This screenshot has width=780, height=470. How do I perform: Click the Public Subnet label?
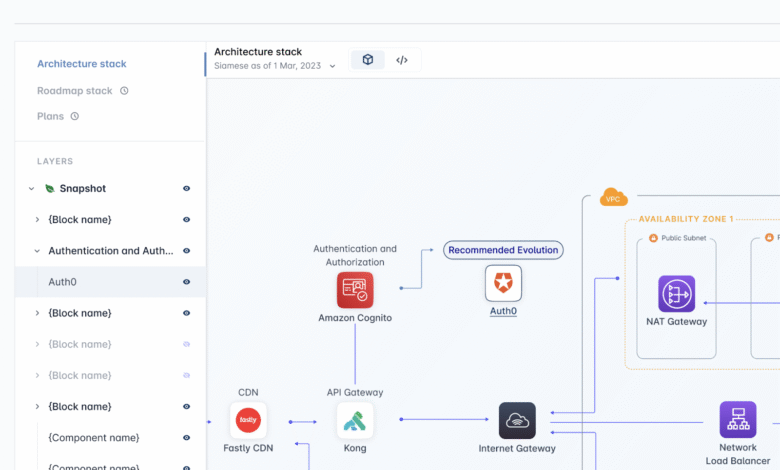coord(683,238)
